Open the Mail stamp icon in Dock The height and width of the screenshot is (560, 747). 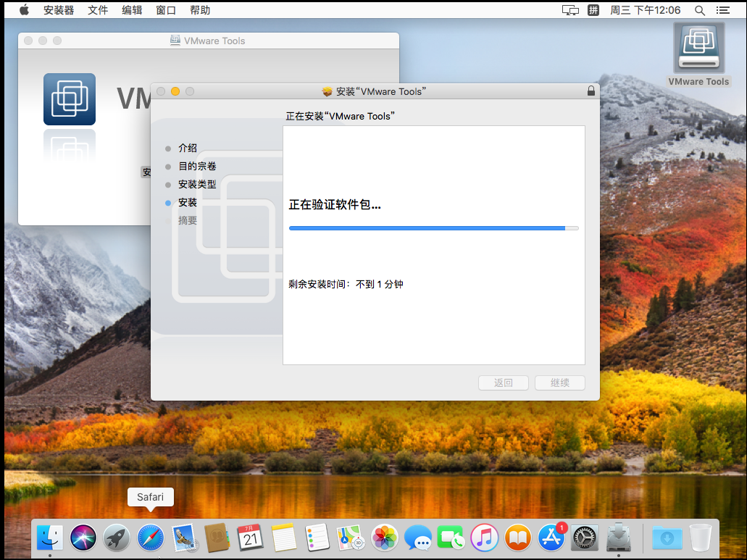(x=184, y=538)
